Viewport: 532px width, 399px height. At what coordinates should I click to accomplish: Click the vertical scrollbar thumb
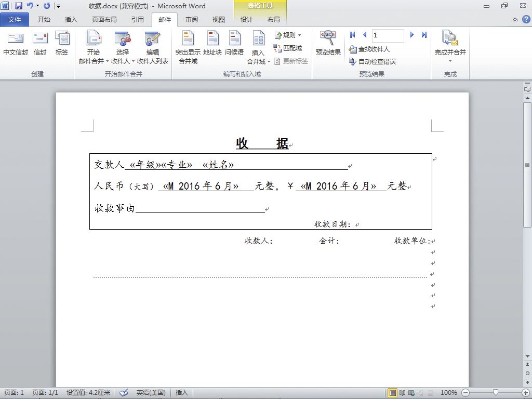(x=527, y=165)
